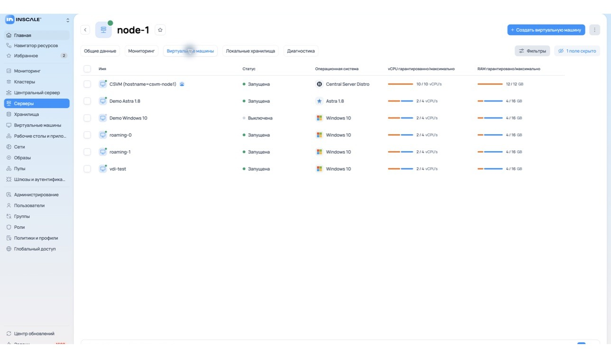
Task: Open the Фильтры panel
Action: (532, 51)
